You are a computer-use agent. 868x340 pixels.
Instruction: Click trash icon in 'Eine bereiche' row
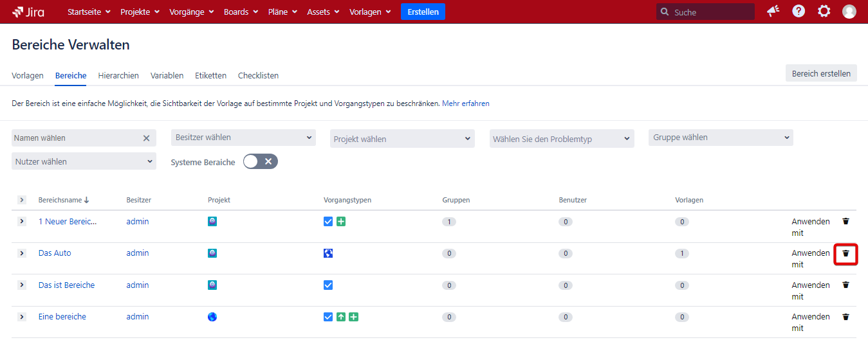[x=845, y=317]
